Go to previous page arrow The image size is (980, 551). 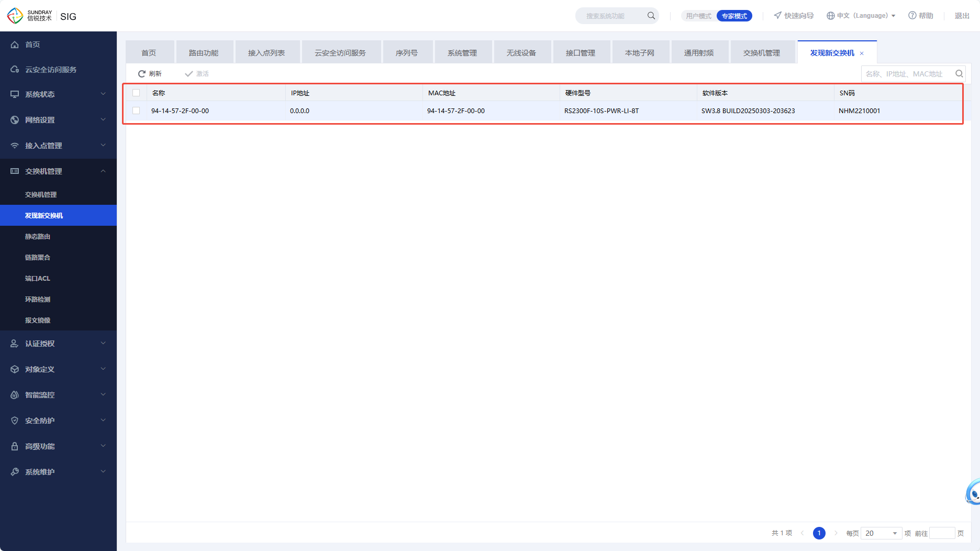click(802, 533)
